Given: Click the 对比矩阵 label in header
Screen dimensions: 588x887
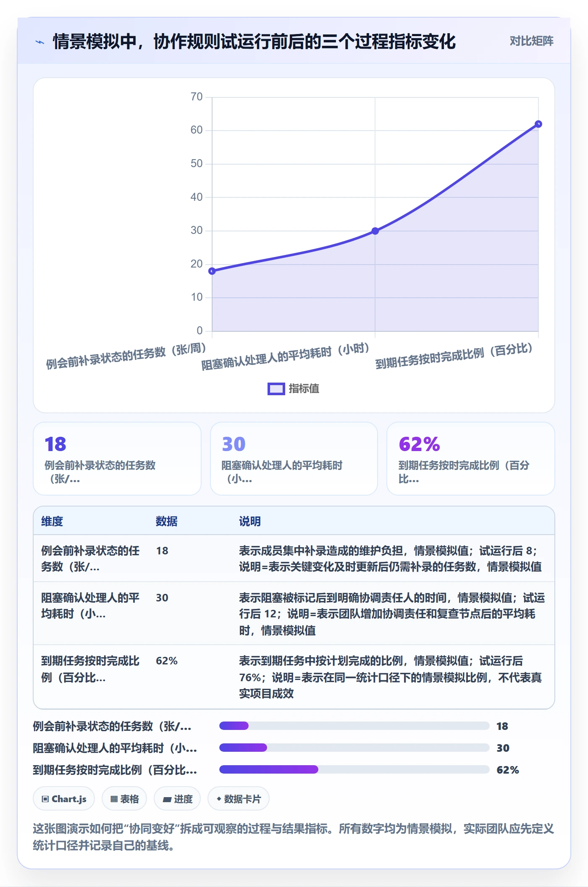Looking at the screenshot, I should tap(531, 41).
